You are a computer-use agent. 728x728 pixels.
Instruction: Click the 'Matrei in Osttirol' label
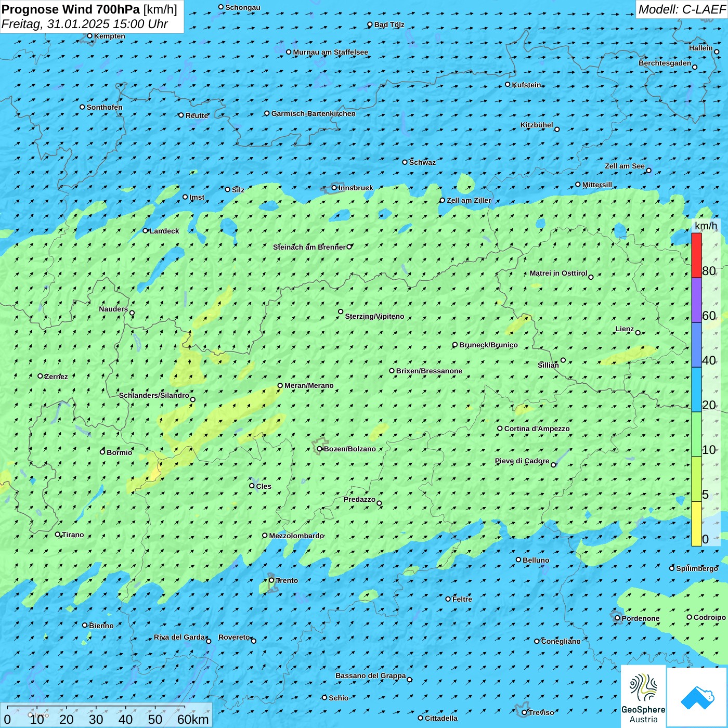pyautogui.click(x=558, y=273)
